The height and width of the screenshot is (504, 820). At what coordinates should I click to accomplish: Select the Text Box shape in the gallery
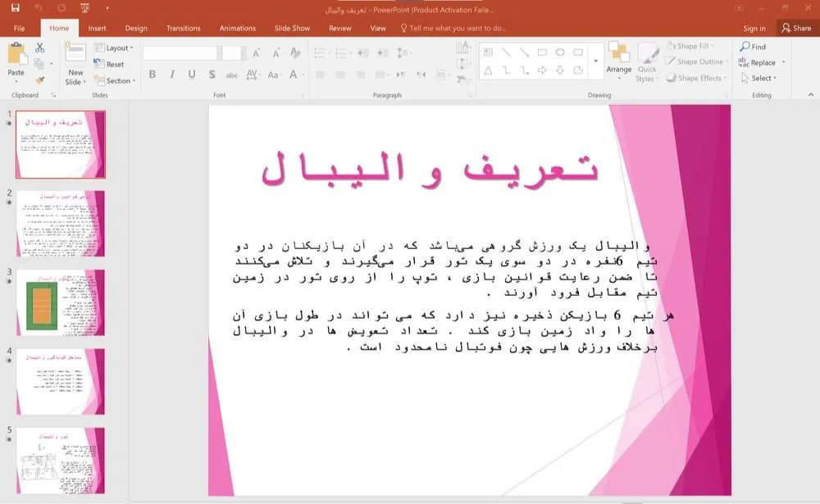(x=488, y=52)
